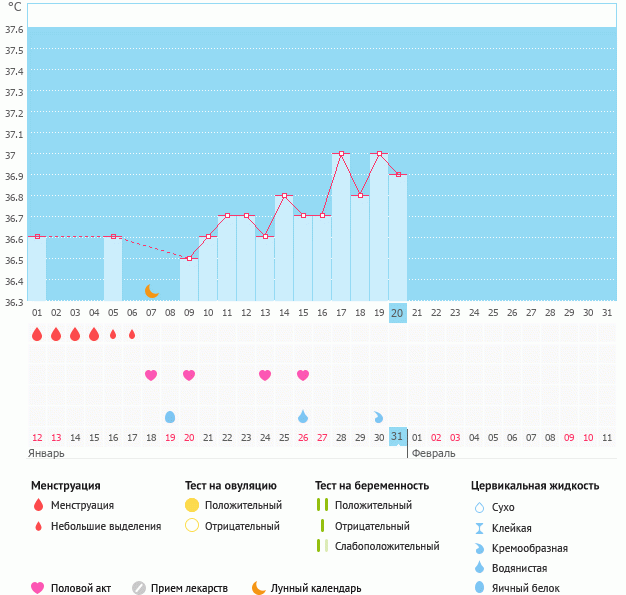Click the heart icon on cycle day 07
The width and height of the screenshot is (626, 595).
point(151,375)
